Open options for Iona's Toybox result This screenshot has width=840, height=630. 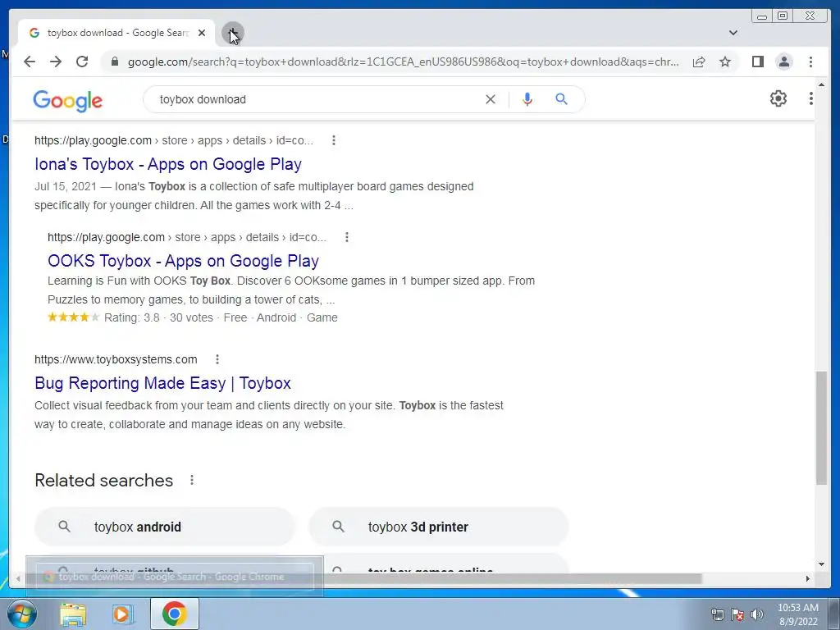(x=334, y=140)
